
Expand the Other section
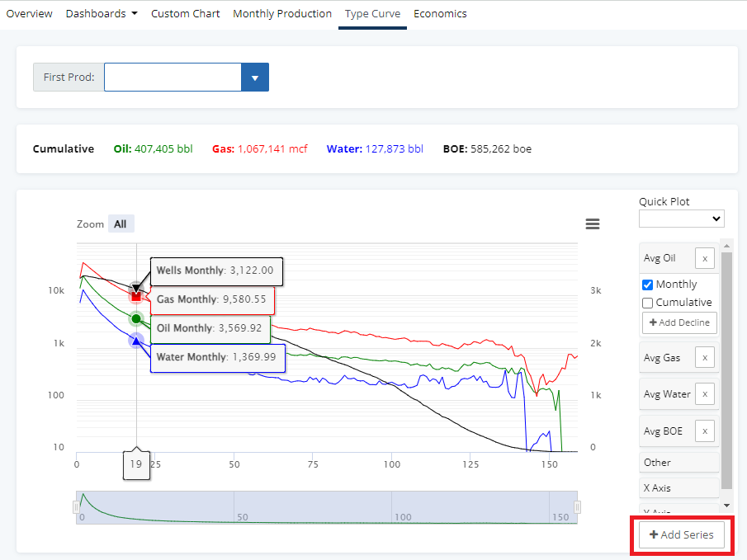[678, 463]
